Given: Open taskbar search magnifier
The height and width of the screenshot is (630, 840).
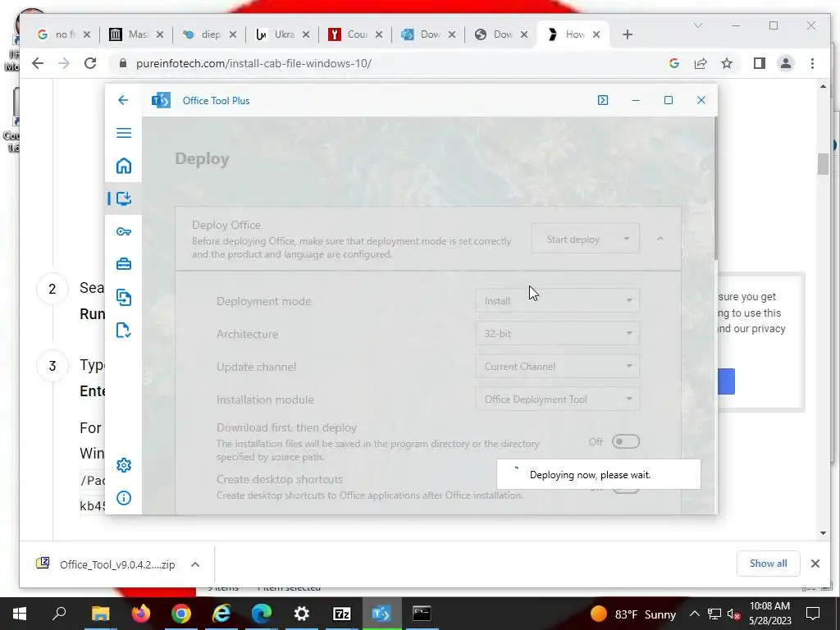Looking at the screenshot, I should pos(59,614).
